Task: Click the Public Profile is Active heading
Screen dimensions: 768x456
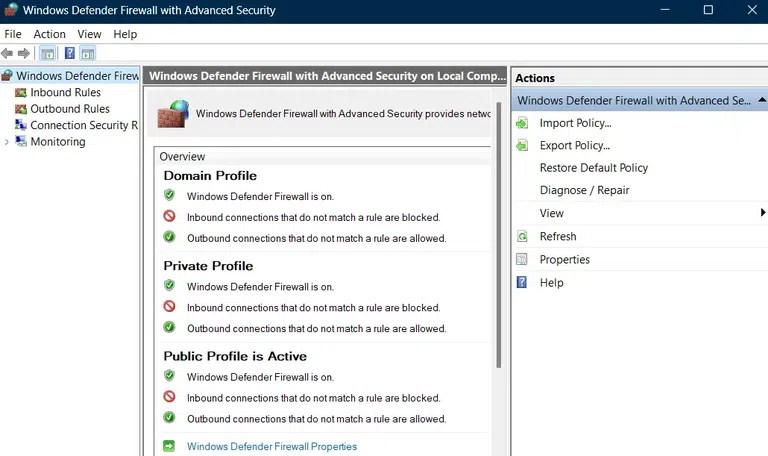Action: click(x=235, y=356)
